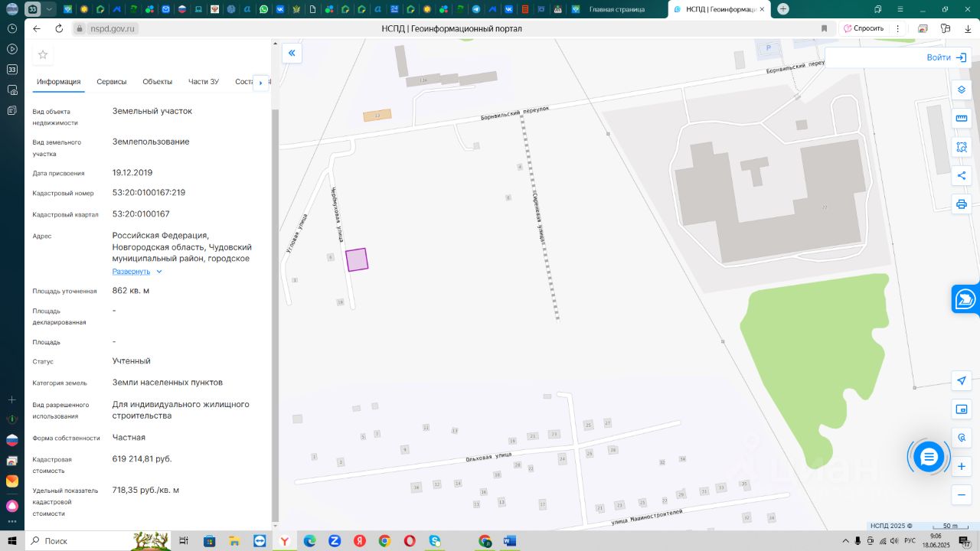Image resolution: width=980 pixels, height=551 pixels.
Task: Open the map layers panel
Action: pos(962,90)
